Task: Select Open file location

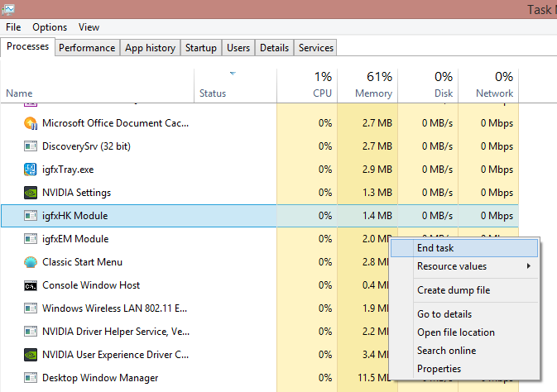Action: 464,332
